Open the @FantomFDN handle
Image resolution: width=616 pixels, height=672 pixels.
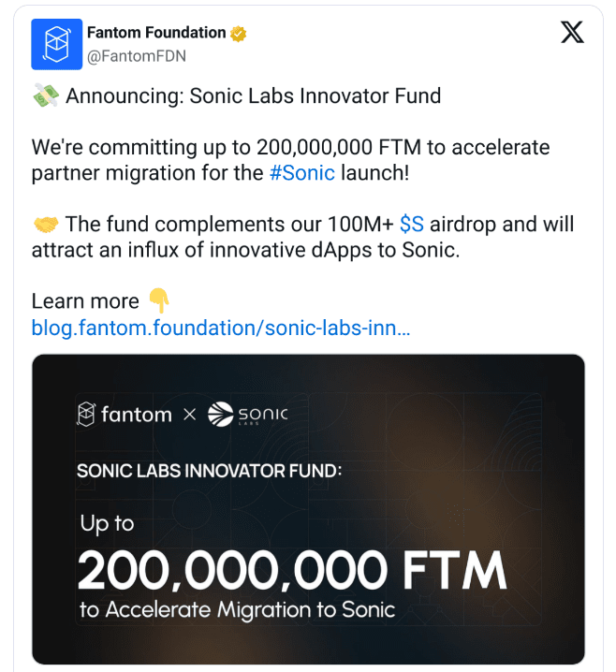(x=136, y=56)
